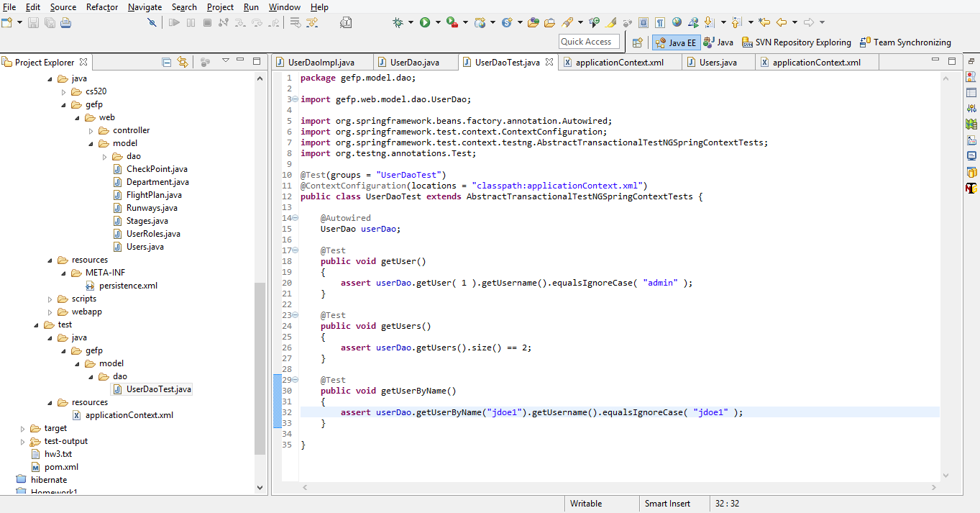Click the Save disk icon
Screen dimensions: 980x513
[x=35, y=23]
